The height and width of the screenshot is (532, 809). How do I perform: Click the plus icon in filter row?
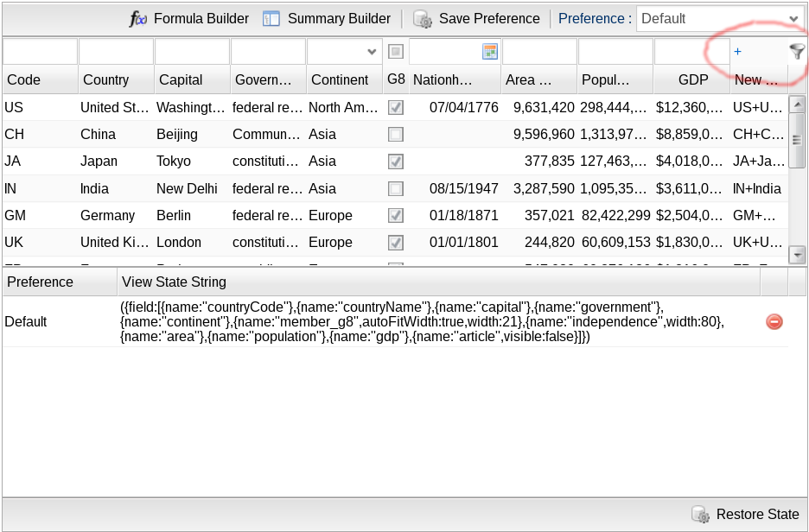coord(737,52)
